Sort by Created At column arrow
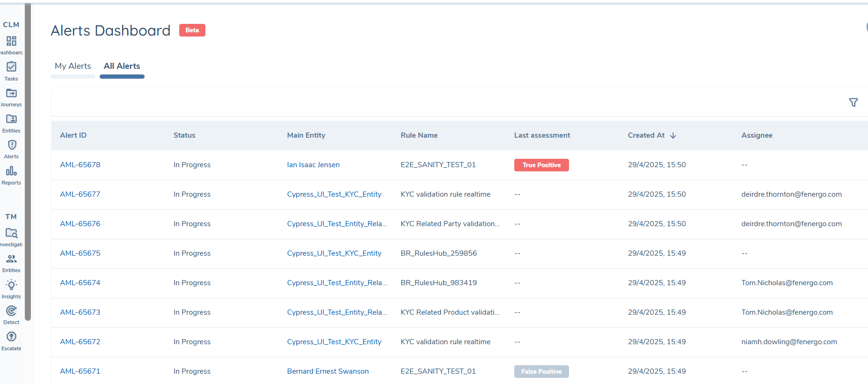 click(x=673, y=135)
